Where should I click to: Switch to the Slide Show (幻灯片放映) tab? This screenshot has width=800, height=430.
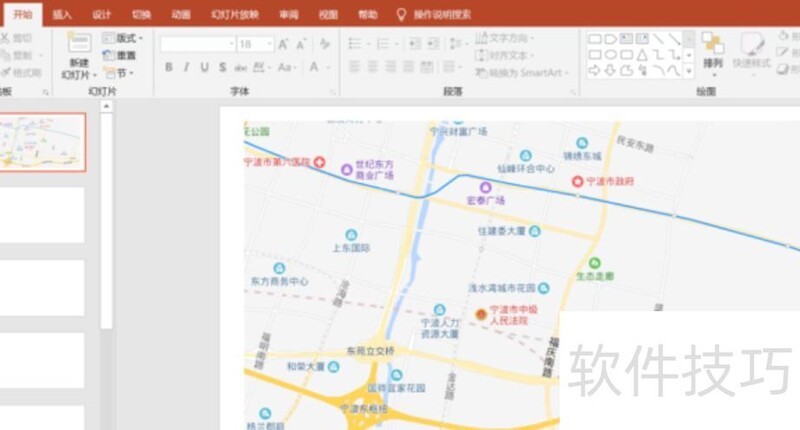click(235, 14)
